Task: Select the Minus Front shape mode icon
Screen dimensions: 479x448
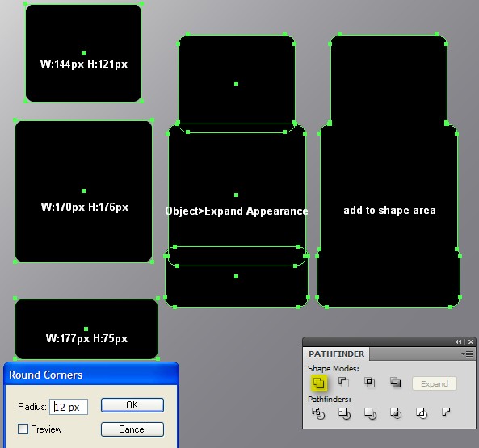Action: point(343,382)
